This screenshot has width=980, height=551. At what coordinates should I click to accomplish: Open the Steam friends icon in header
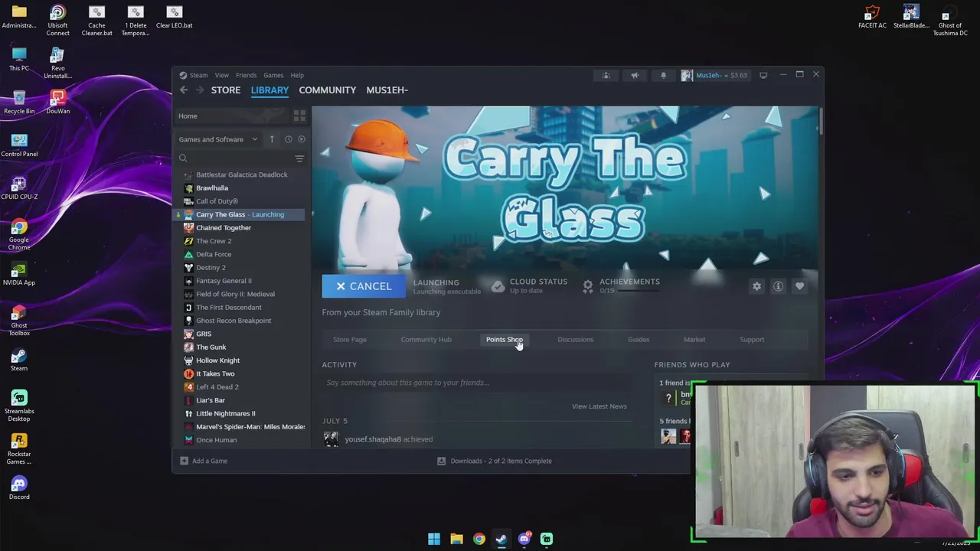pyautogui.click(x=606, y=75)
